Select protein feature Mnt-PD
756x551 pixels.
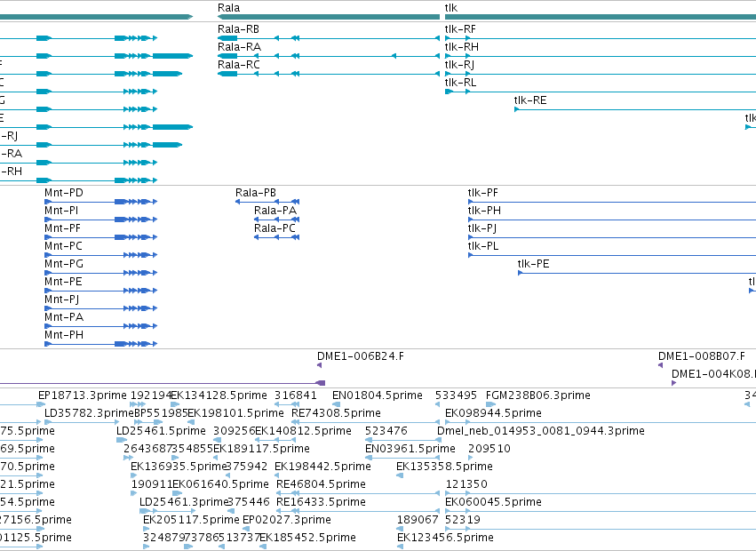tap(64, 193)
